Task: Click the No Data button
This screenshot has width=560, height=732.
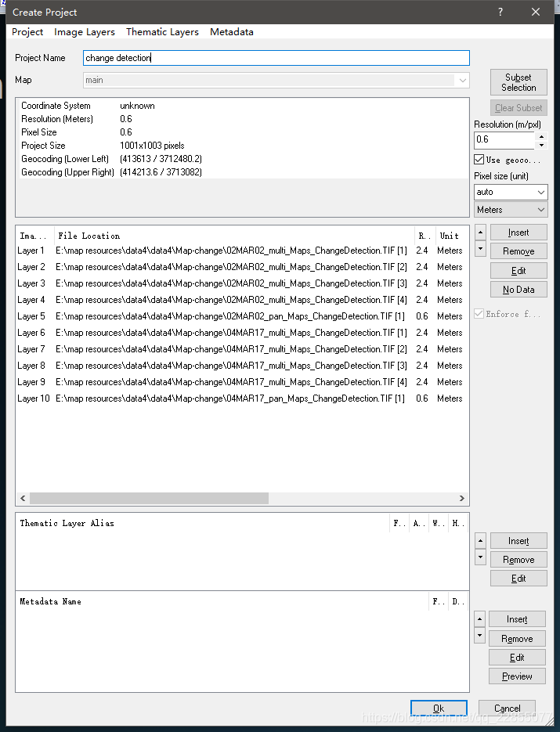Action: pyautogui.click(x=518, y=290)
